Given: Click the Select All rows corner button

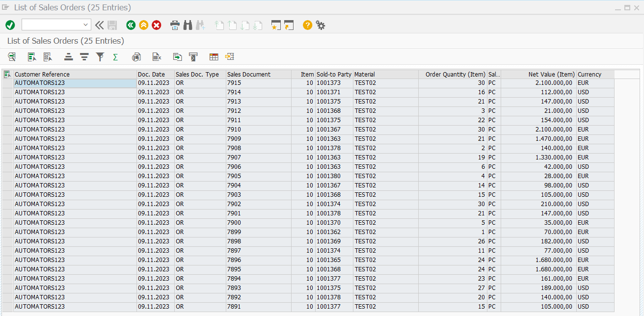Looking at the screenshot, I should tap(7, 75).
